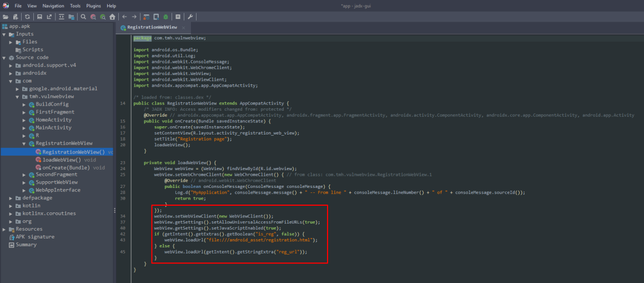The height and width of the screenshot is (283, 644).
Task: Open Preferences with the wrench icon
Action: click(190, 17)
